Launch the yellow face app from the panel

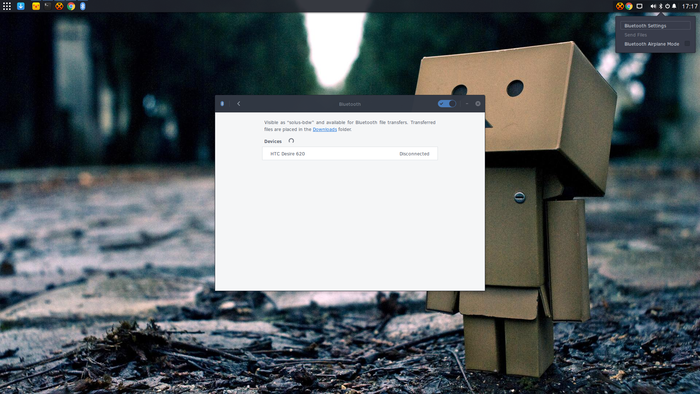pyautogui.click(x=36, y=6)
